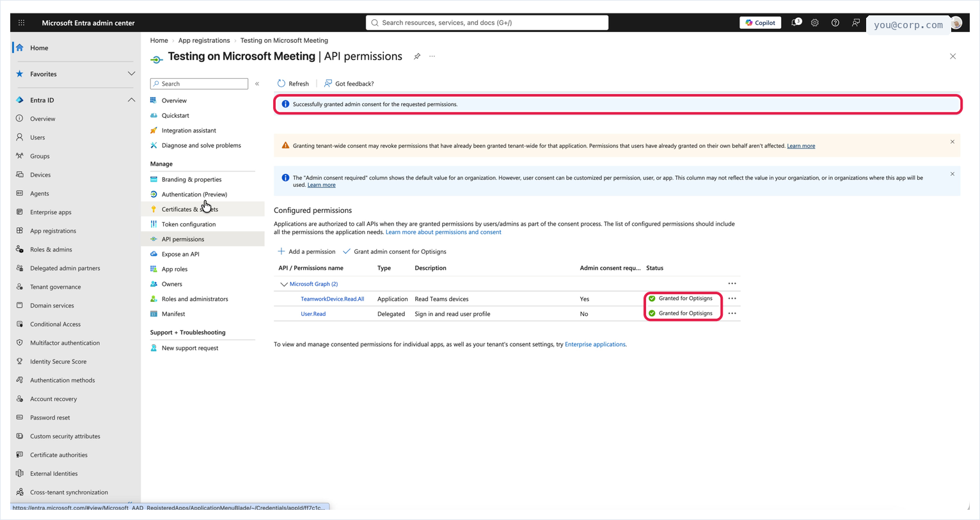The image size is (980, 520).
Task: Go to App registrations breadcrumb
Action: pyautogui.click(x=204, y=40)
